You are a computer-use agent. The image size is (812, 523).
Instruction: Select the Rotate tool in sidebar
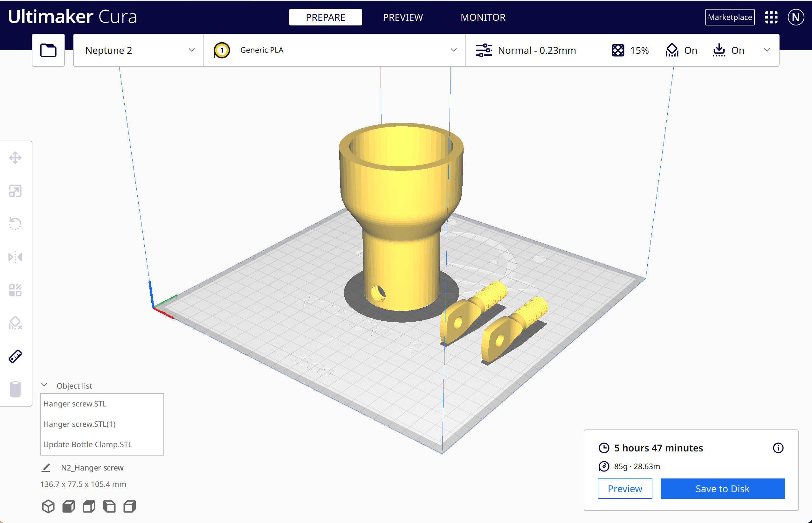click(15, 224)
